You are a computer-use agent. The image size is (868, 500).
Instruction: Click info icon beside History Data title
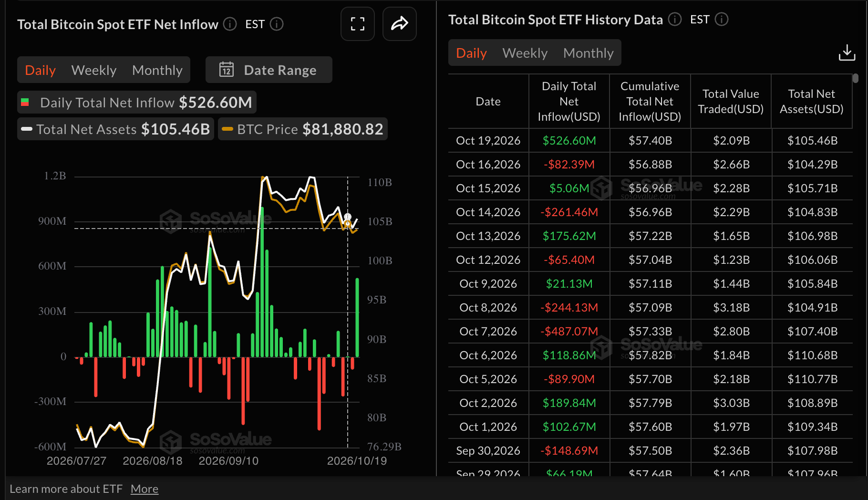(675, 19)
